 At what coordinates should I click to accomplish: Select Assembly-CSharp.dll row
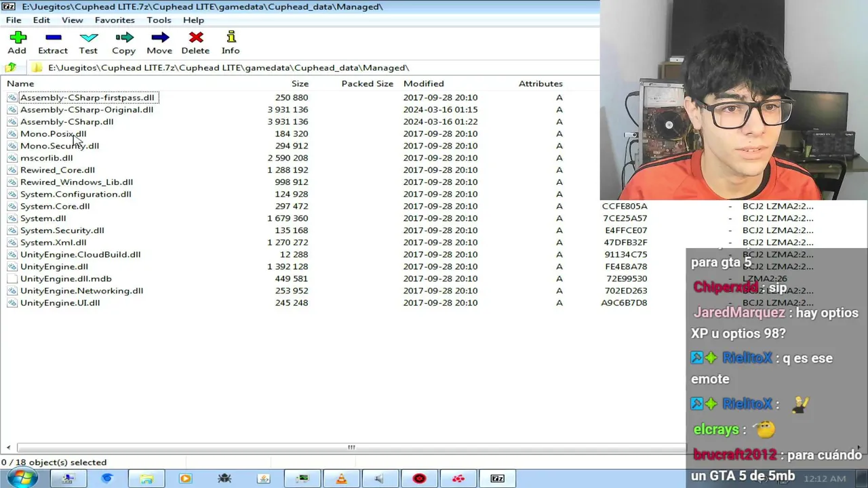(66, 122)
